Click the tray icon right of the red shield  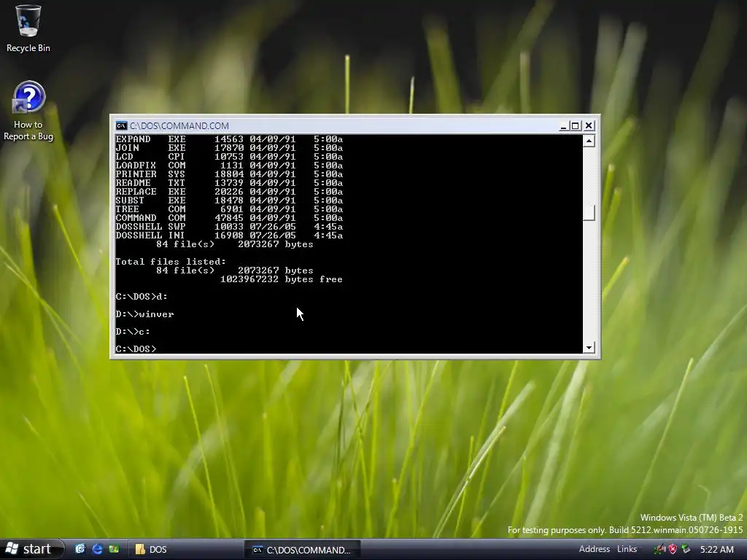coord(686,550)
